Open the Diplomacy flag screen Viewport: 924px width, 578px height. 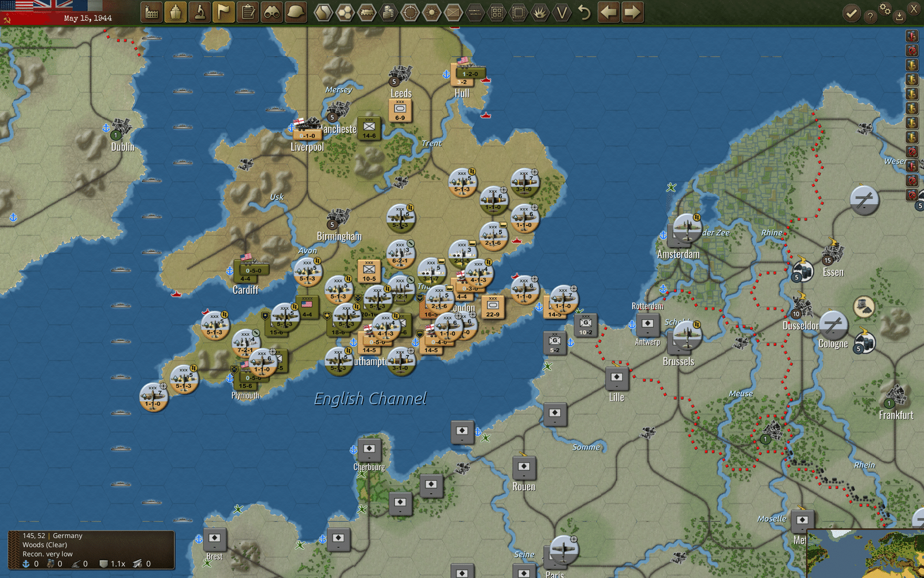224,12
